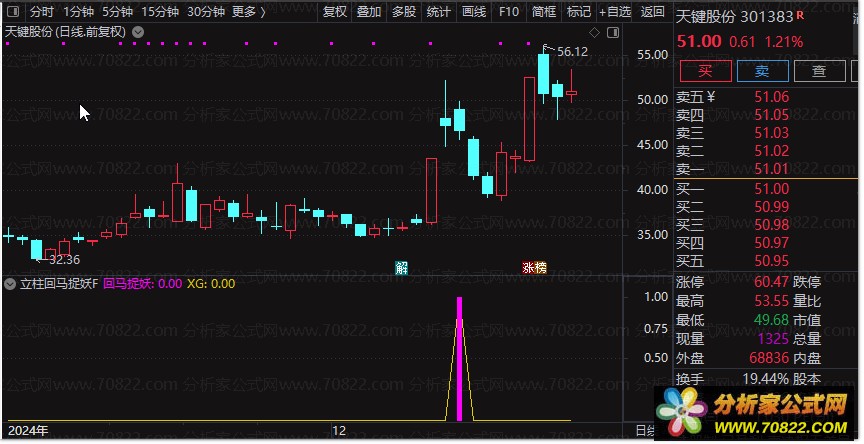Click the 卖一 price 51.01
This screenshot has height=444, width=864.
point(771,169)
